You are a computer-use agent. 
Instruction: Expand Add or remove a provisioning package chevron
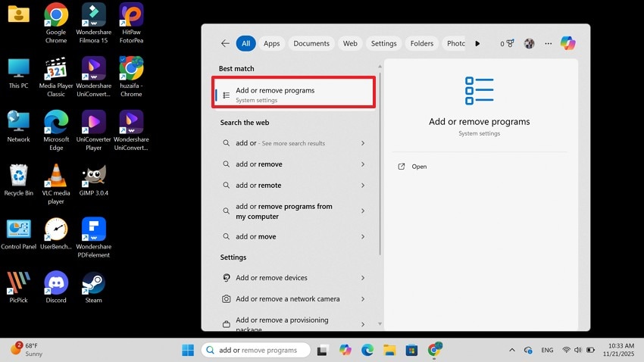point(363,324)
